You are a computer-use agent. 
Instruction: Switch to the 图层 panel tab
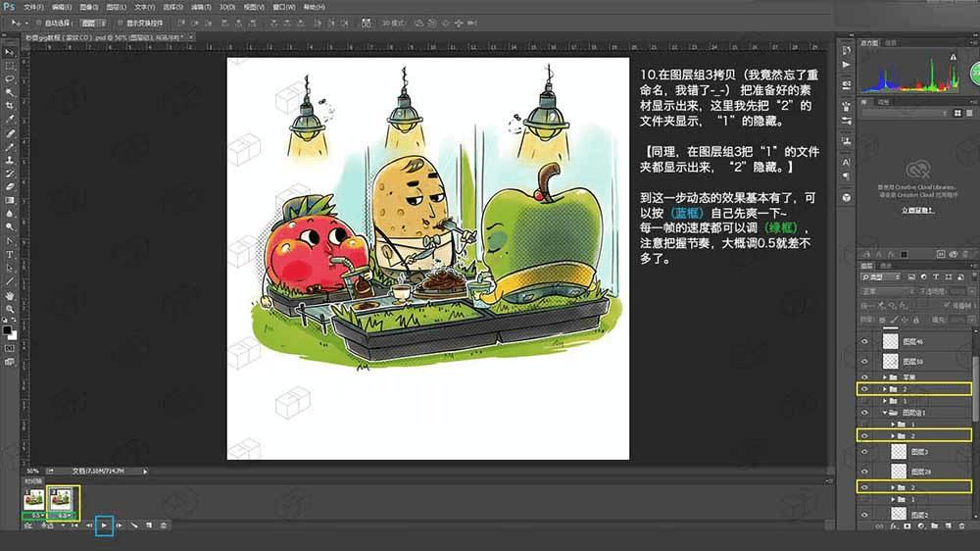tap(867, 266)
